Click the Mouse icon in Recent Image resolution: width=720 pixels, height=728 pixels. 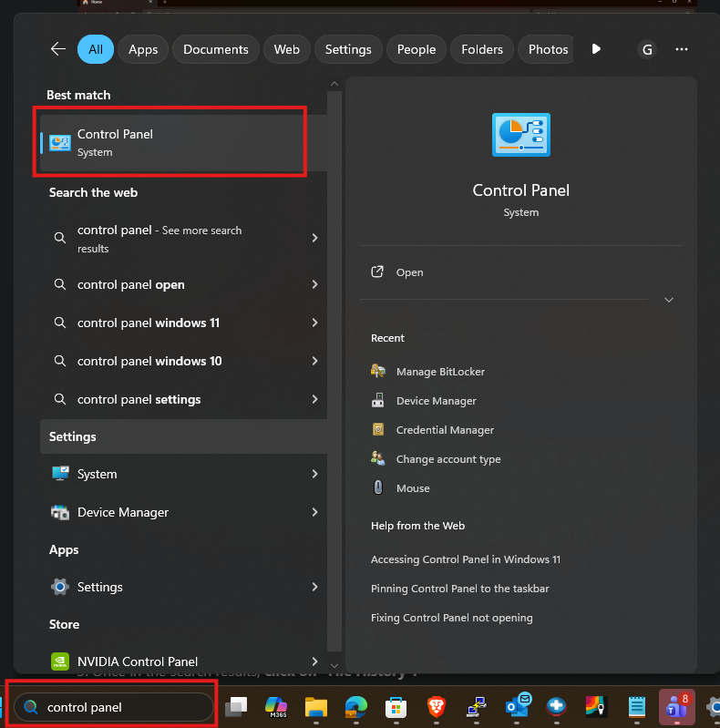[378, 487]
